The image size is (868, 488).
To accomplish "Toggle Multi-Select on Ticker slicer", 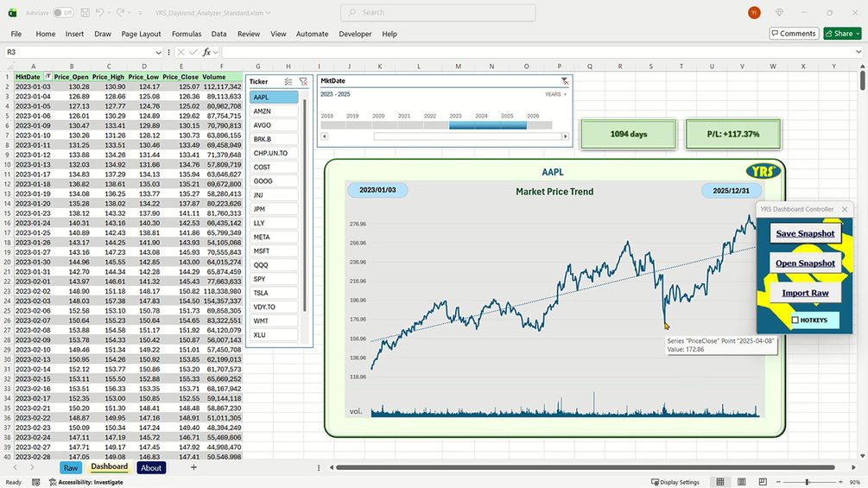I will [x=288, y=81].
